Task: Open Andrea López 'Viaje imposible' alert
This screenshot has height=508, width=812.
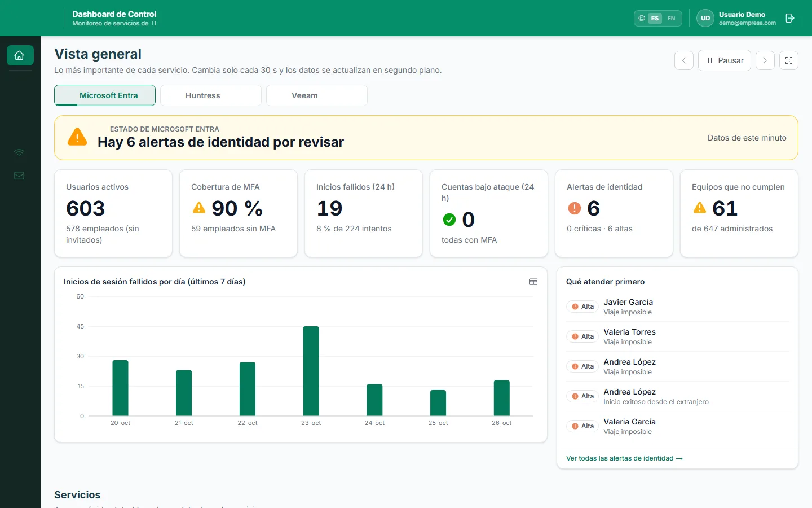Action: (x=677, y=366)
